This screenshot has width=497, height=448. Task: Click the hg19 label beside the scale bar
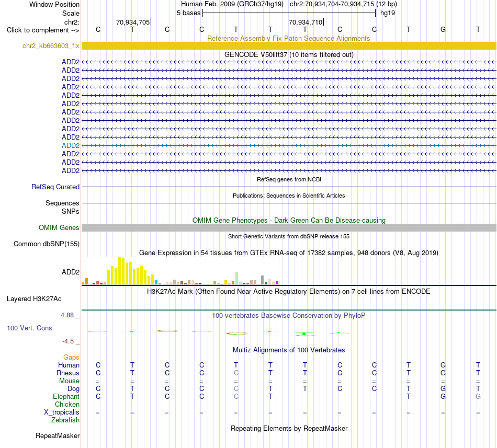(x=388, y=13)
